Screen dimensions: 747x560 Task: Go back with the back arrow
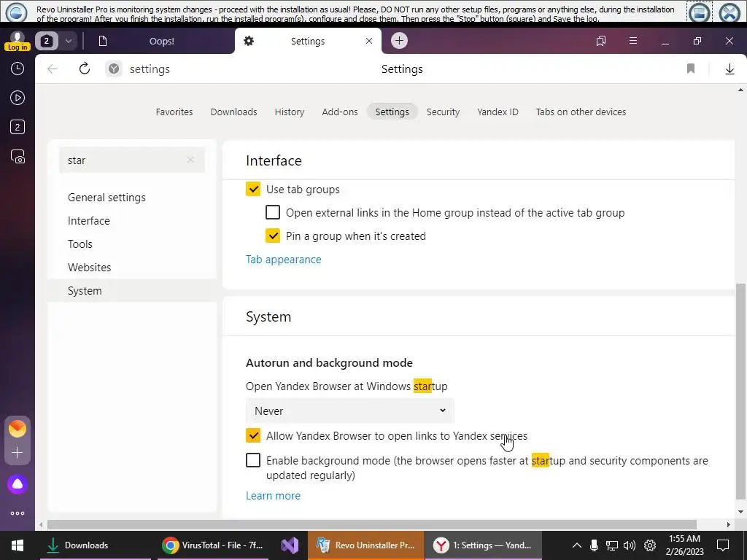pos(53,69)
